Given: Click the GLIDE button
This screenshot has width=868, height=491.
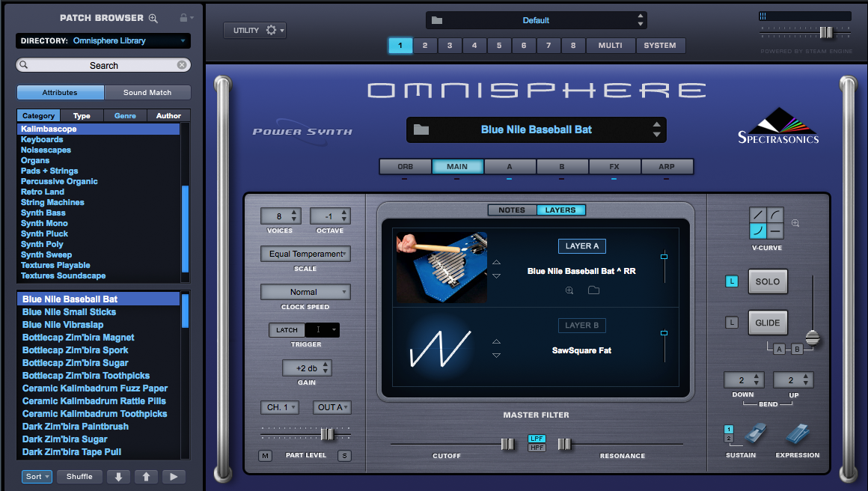Looking at the screenshot, I should click(x=767, y=323).
